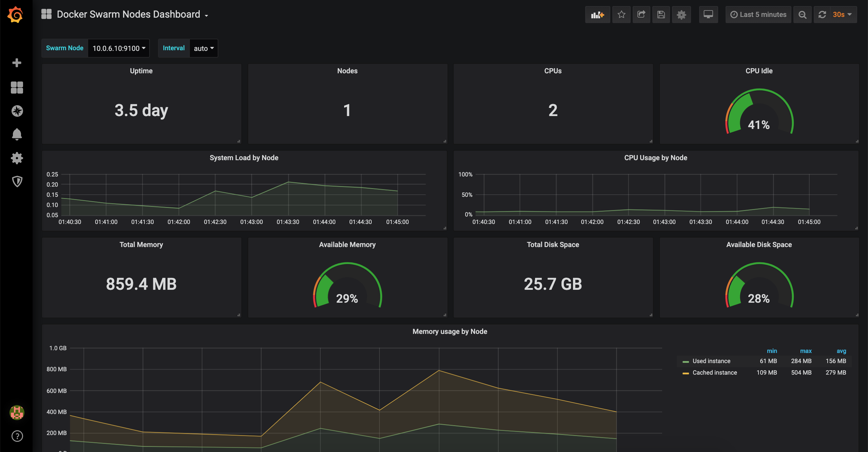868x452 pixels.
Task: Star this dashboard as favorite
Action: click(x=622, y=15)
